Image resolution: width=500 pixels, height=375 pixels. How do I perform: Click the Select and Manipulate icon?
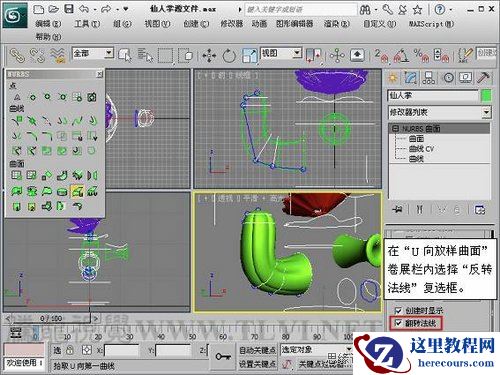(x=337, y=56)
